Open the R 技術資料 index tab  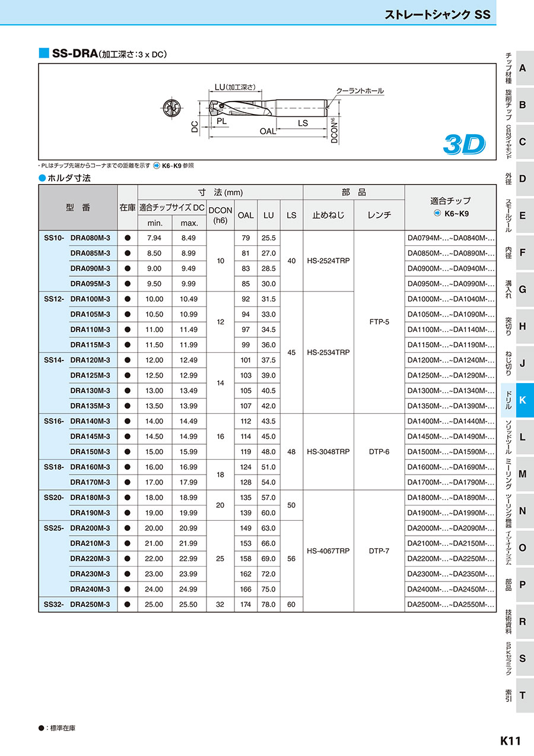click(522, 621)
